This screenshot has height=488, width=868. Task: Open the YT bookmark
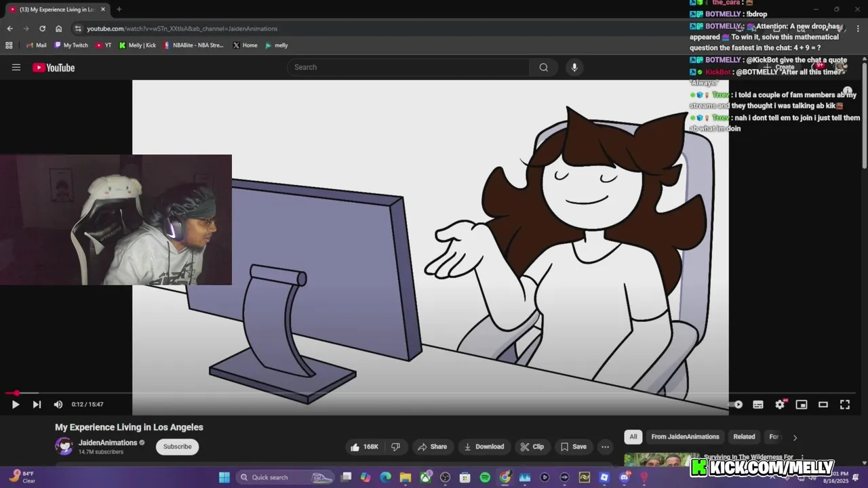point(104,45)
